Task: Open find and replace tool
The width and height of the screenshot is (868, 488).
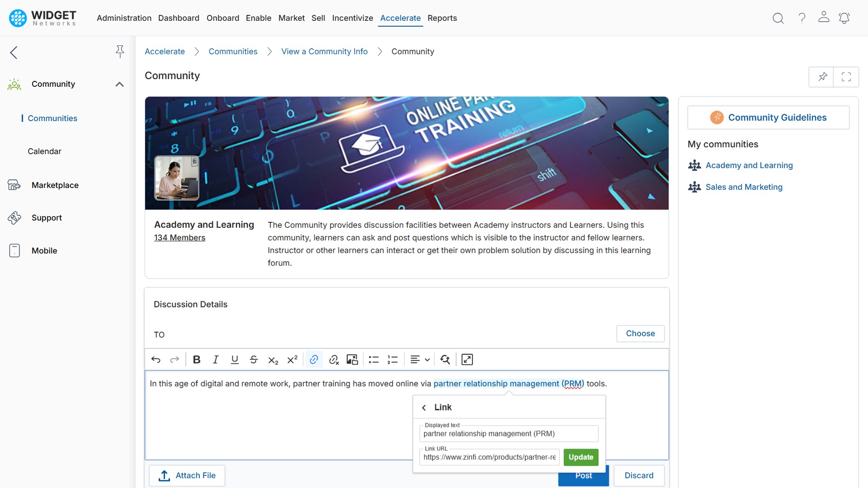Action: pos(445,360)
